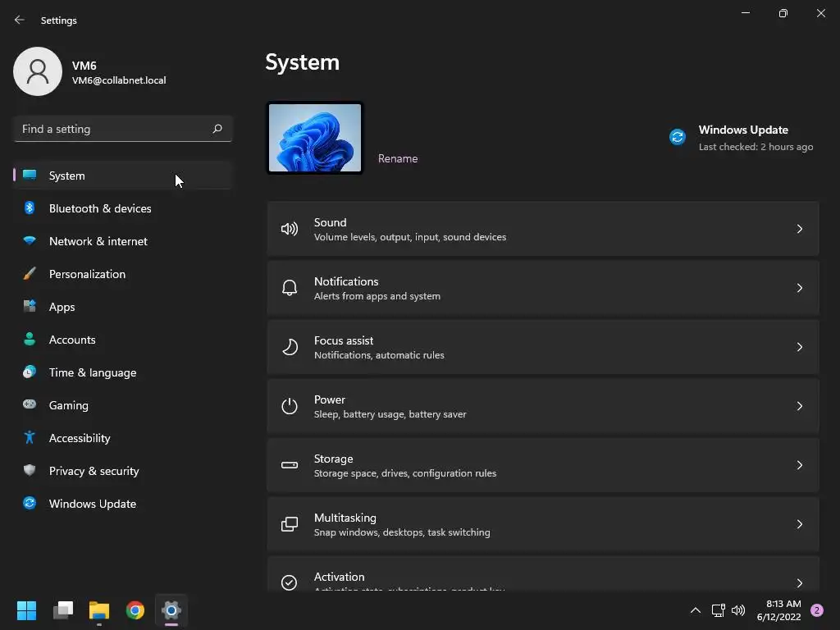Open the Apps settings page

(x=123, y=307)
